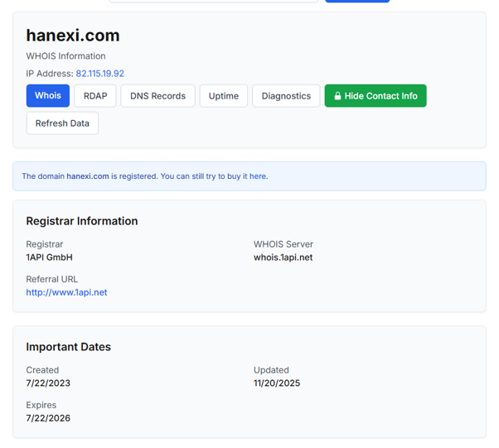Image resolution: width=499 pixels, height=448 pixels.
Task: Select the registrar name 1API GmbH
Action: click(50, 258)
